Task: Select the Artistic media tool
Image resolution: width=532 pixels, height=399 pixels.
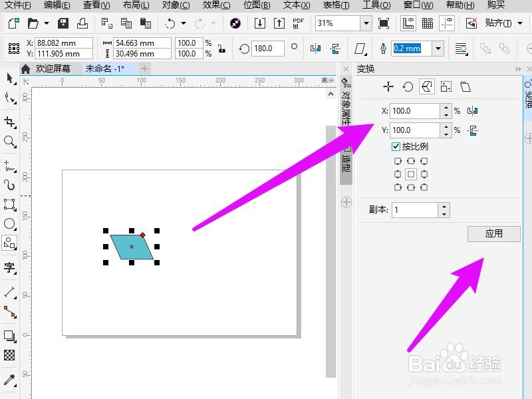Action: (10, 186)
